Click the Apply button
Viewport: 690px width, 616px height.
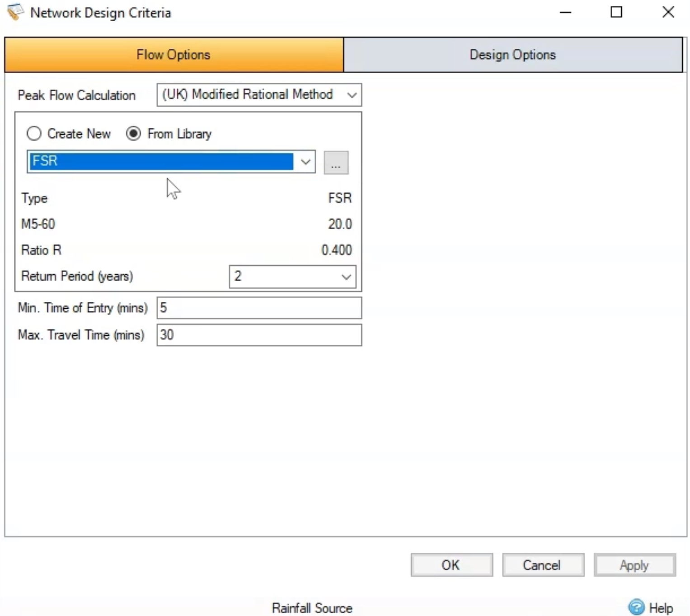point(634,565)
